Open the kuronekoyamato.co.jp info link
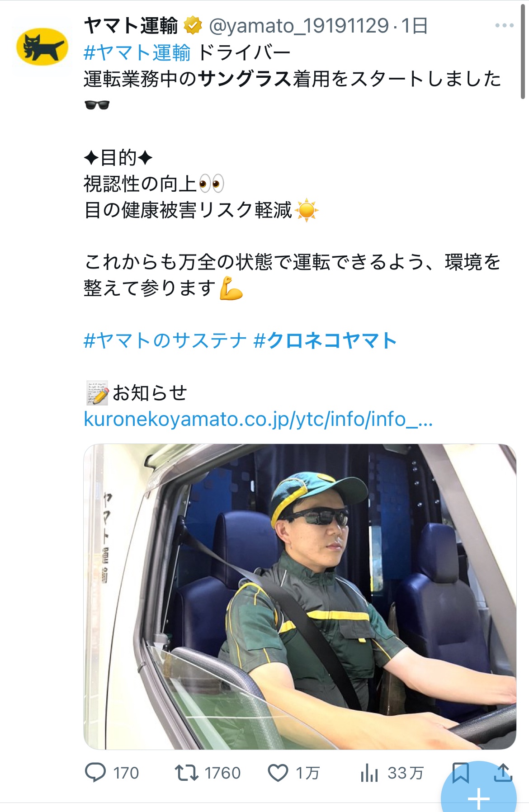The height and width of the screenshot is (812, 529). 258,419
